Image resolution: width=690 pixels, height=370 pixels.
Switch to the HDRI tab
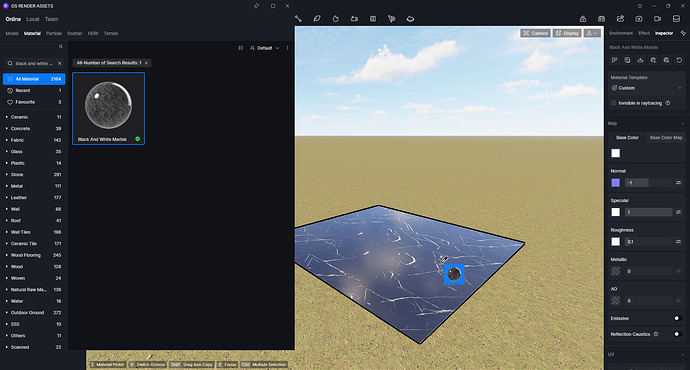tap(93, 33)
